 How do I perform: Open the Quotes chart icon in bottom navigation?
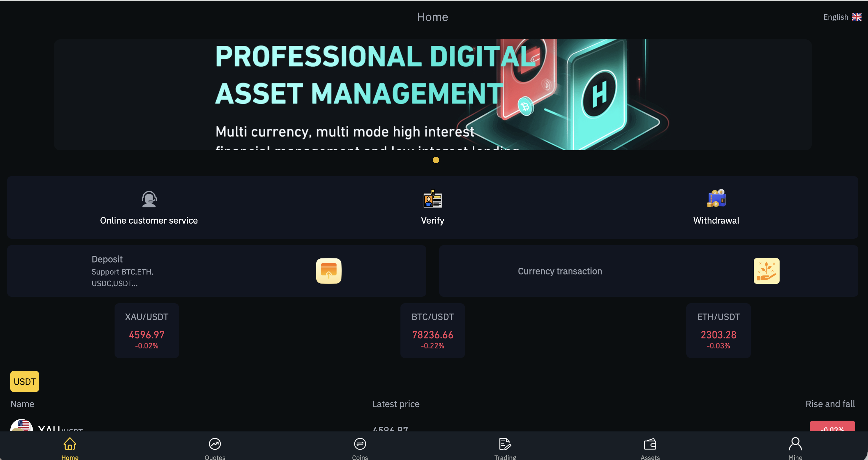pos(215,444)
